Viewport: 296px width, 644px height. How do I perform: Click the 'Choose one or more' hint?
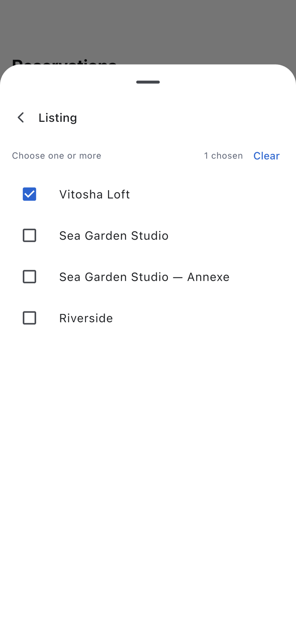click(x=56, y=156)
